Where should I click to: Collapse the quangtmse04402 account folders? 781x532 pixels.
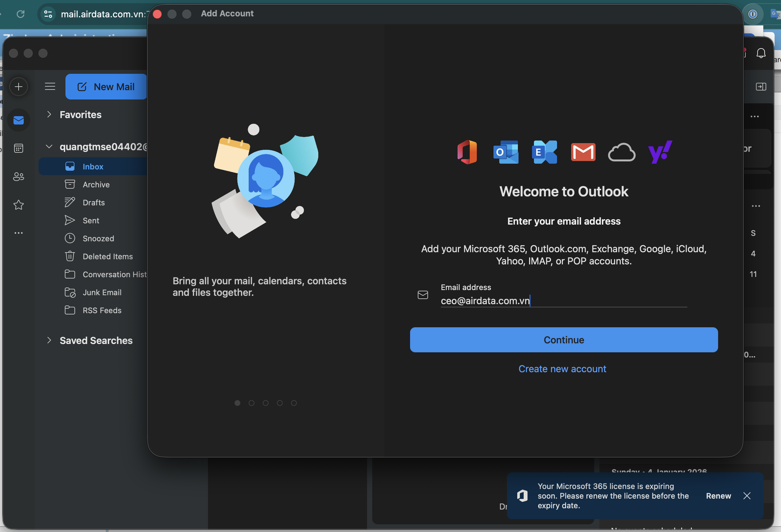49,147
